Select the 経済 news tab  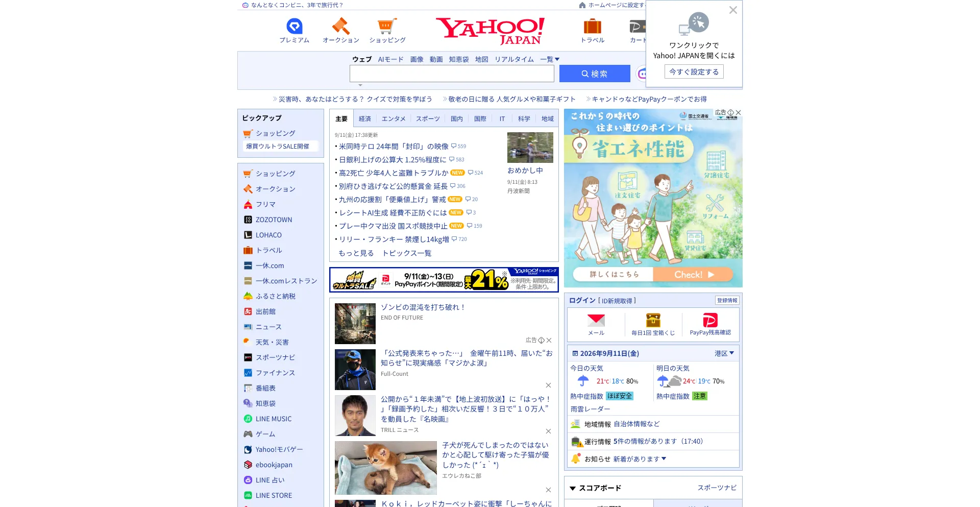pos(365,119)
